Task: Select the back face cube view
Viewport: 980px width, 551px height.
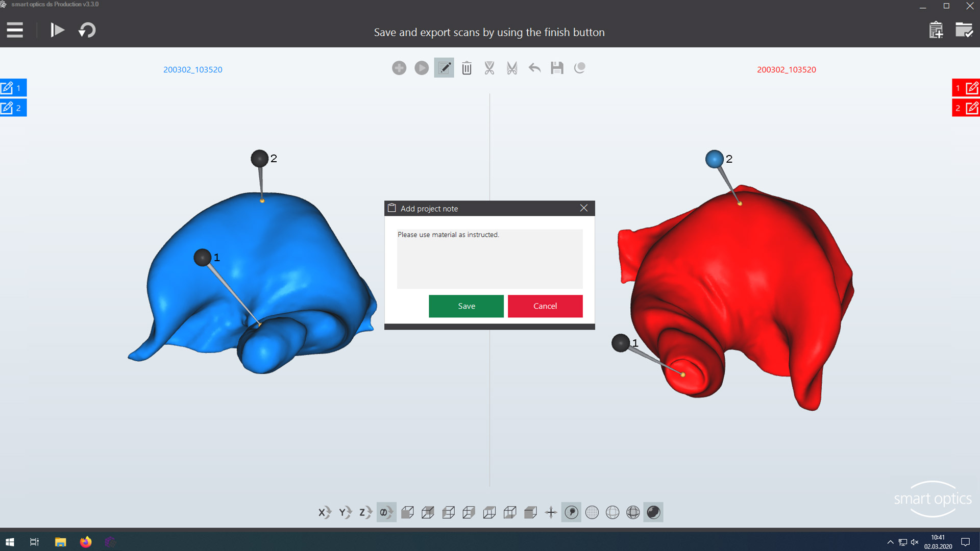Action: click(x=428, y=512)
